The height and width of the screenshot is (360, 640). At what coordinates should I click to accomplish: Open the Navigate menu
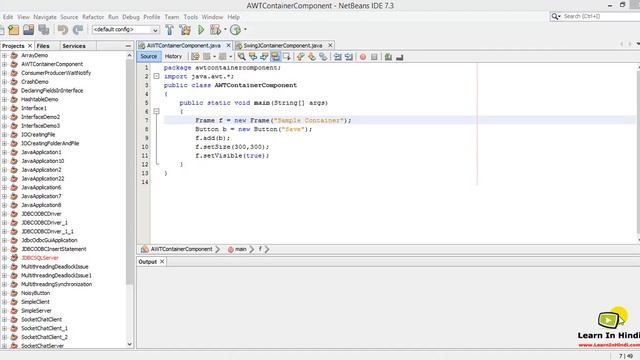pos(45,17)
